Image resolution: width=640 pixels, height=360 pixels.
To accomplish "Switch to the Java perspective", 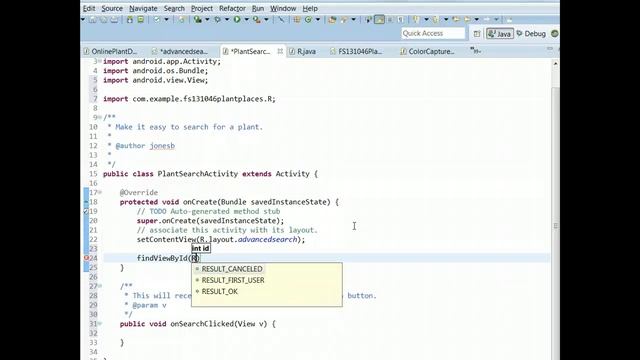I will tap(500, 34).
